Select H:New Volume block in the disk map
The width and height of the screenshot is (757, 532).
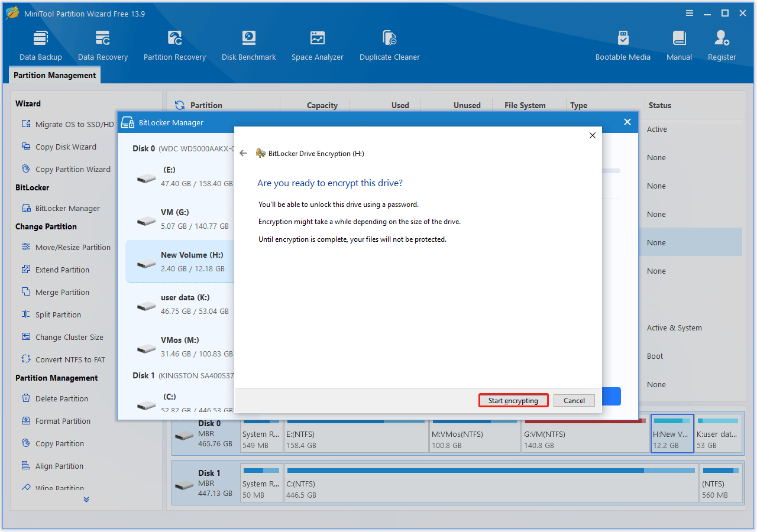click(672, 434)
